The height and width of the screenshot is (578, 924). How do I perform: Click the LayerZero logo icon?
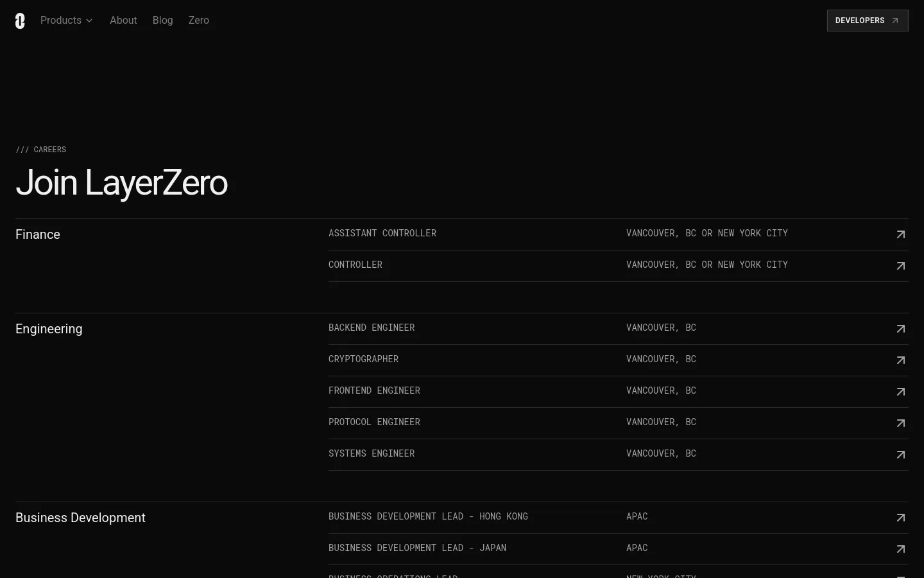20,21
